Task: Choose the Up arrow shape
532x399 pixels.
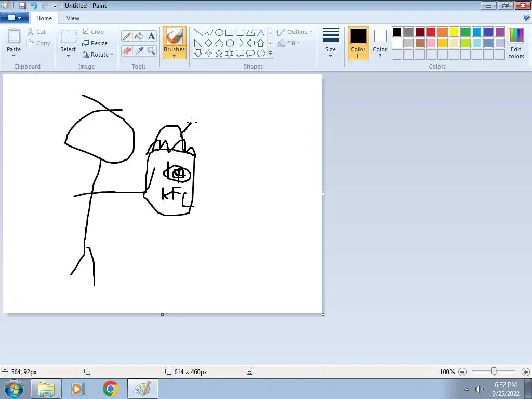Action: point(261,43)
